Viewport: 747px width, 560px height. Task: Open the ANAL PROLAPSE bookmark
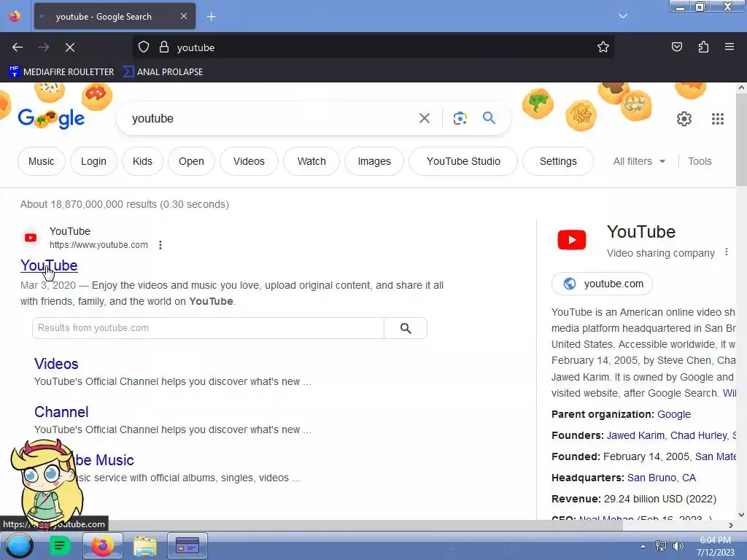click(163, 72)
